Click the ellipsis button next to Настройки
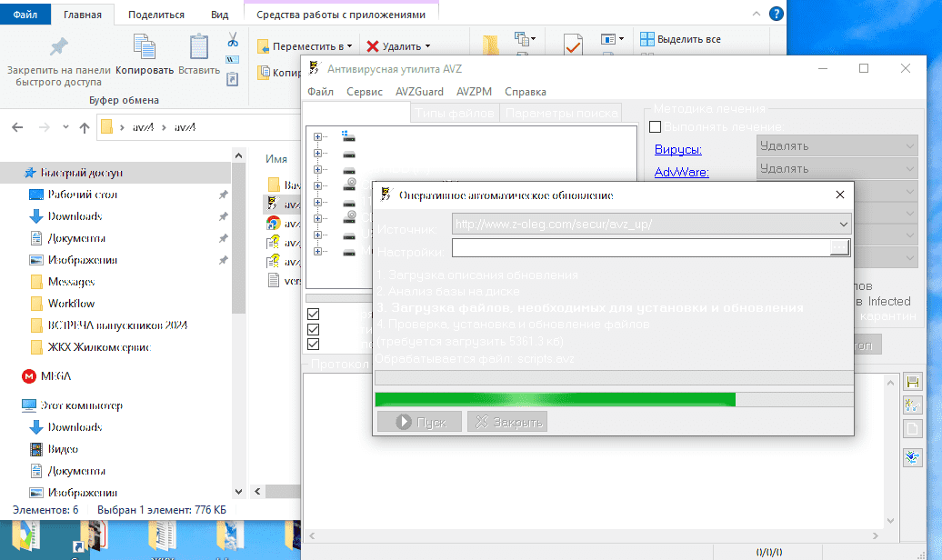The image size is (942, 560). (x=838, y=248)
